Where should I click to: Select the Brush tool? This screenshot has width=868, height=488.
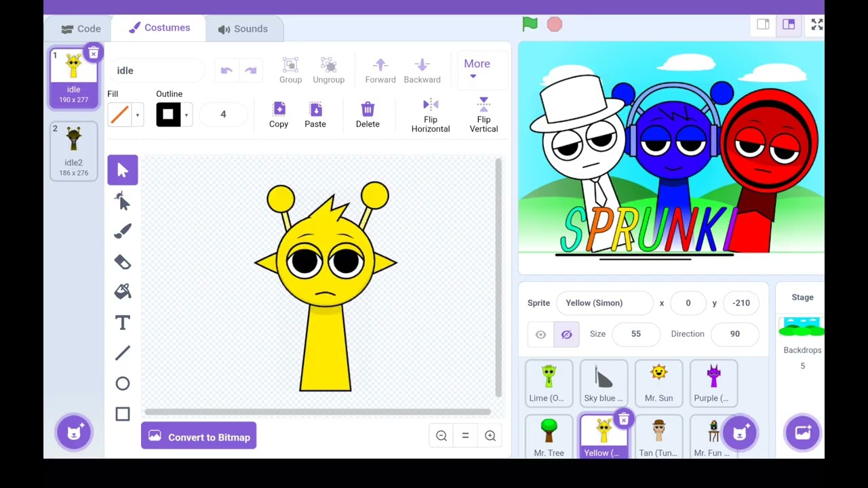coord(122,231)
